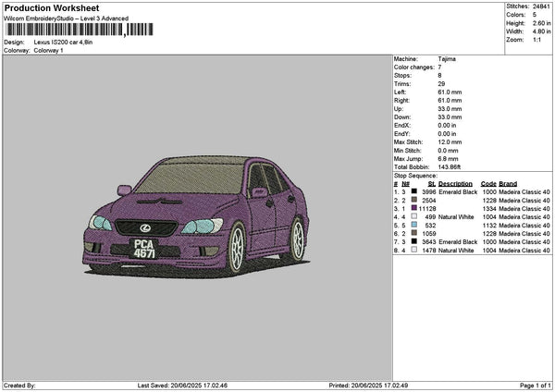
Task: Select 'Natural White' in stop row 8
Action: (x=456, y=251)
